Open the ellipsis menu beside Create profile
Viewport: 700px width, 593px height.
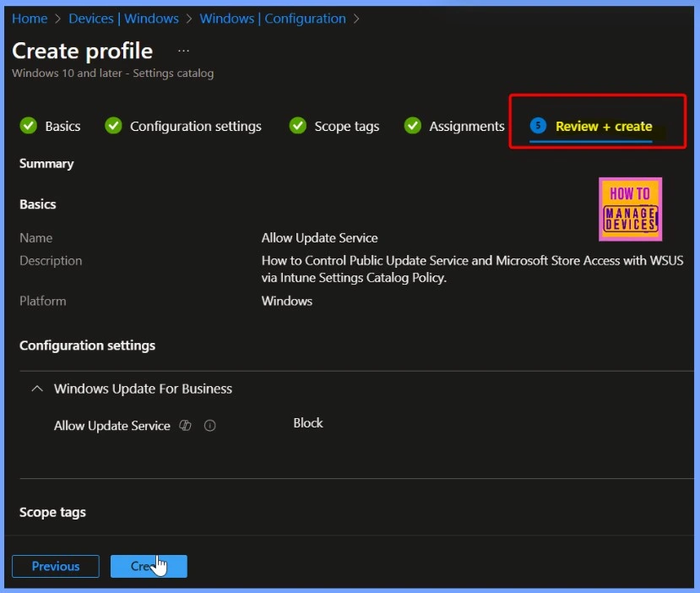click(183, 51)
